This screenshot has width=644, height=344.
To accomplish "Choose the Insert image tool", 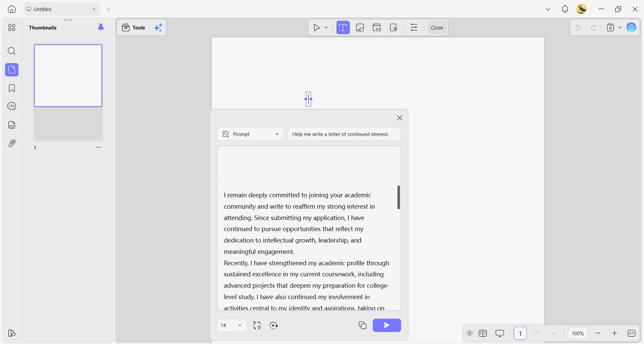I will pos(360,28).
